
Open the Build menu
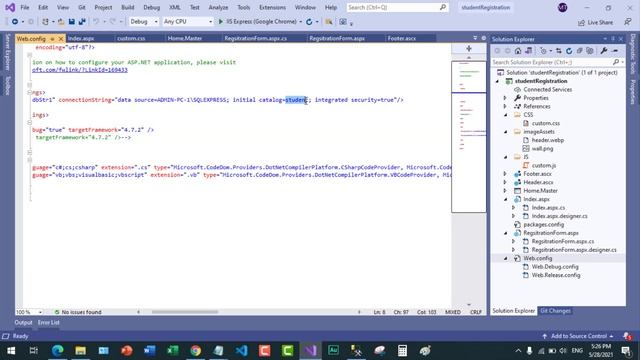point(128,7)
